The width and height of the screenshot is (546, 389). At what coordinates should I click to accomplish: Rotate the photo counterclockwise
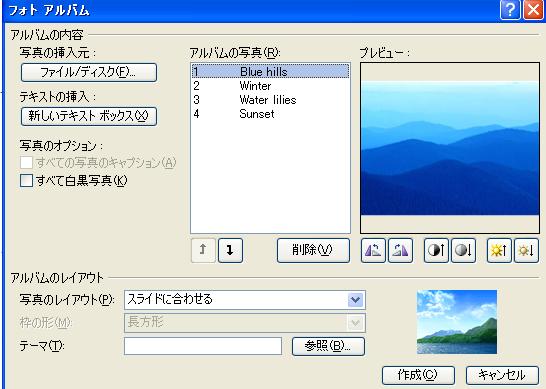tap(373, 250)
